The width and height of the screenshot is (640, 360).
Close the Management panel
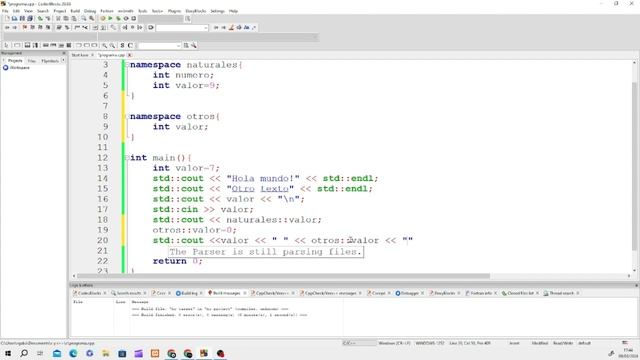click(x=64, y=53)
